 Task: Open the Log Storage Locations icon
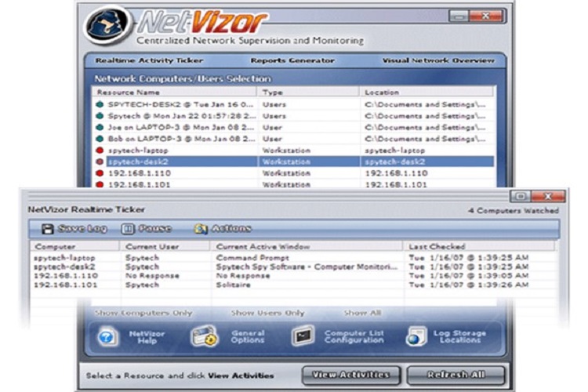pyautogui.click(x=416, y=336)
